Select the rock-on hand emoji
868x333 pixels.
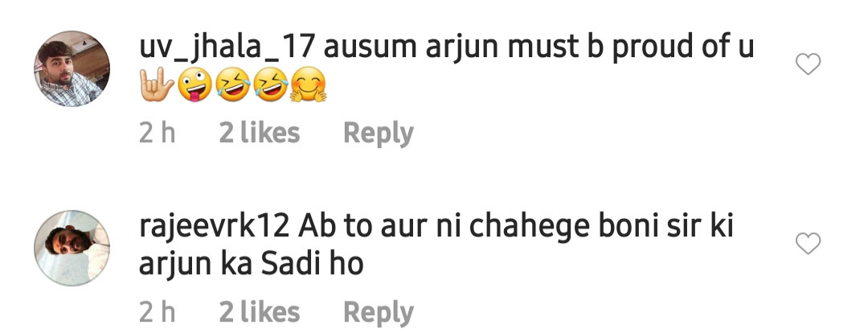click(x=157, y=84)
